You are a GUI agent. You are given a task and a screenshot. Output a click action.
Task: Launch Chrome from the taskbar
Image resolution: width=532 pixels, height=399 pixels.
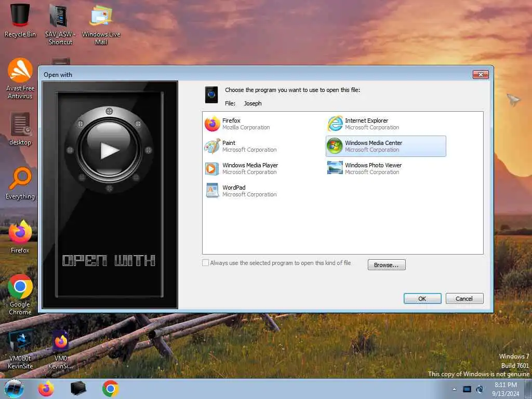click(x=110, y=389)
